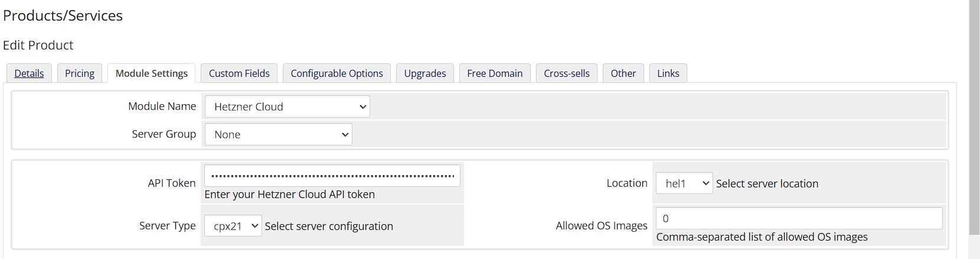Viewport: 980px width, 259px height.
Task: Open the Server Type dropdown
Action: click(x=233, y=226)
